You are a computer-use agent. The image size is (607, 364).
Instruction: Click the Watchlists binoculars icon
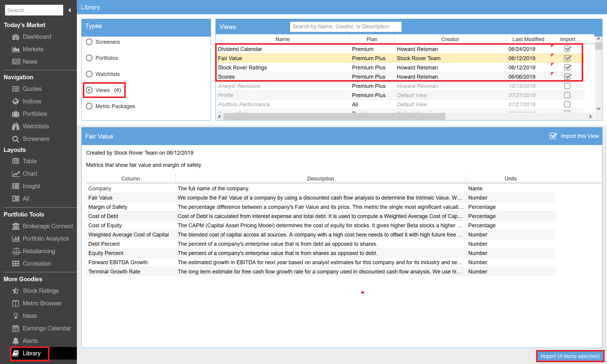coord(15,126)
